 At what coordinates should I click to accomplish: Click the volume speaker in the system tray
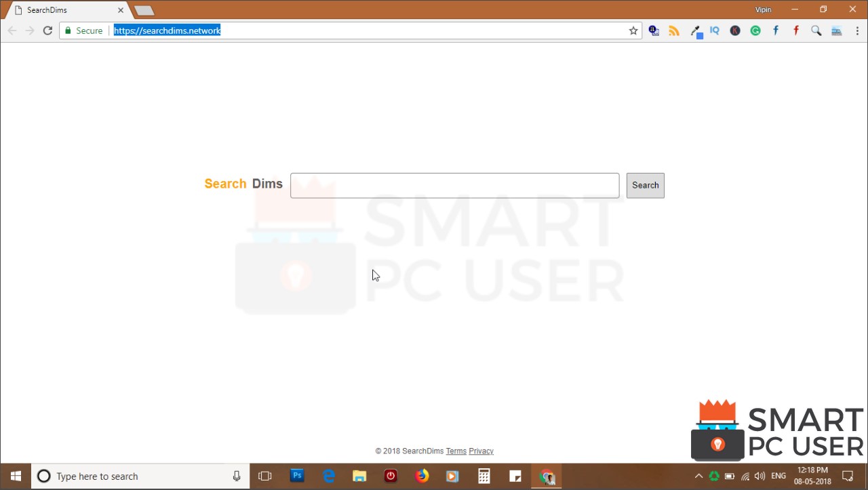(x=759, y=476)
